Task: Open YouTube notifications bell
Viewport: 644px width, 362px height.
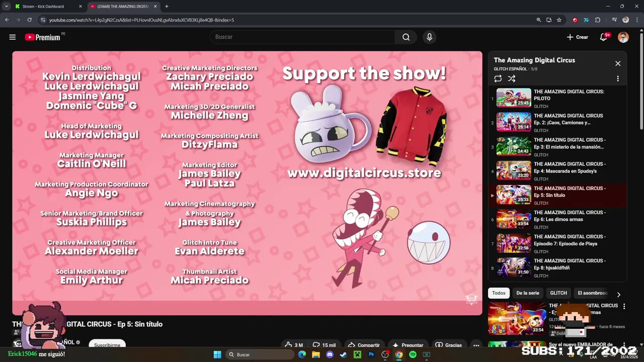Action: [603, 37]
